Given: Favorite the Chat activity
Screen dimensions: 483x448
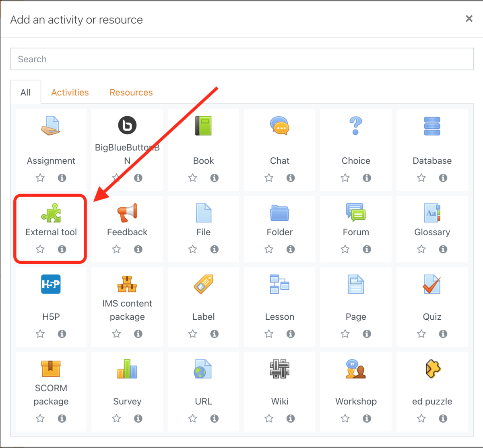Looking at the screenshot, I should 268,178.
